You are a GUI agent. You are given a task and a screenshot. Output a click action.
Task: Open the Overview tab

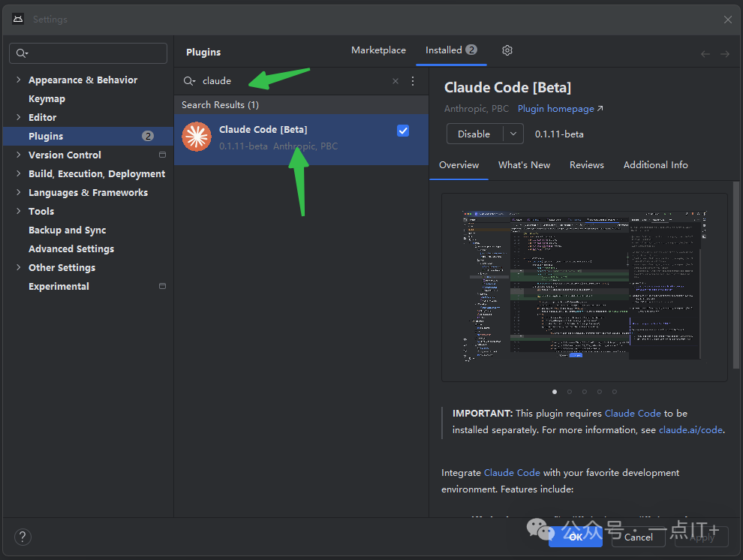pos(459,165)
